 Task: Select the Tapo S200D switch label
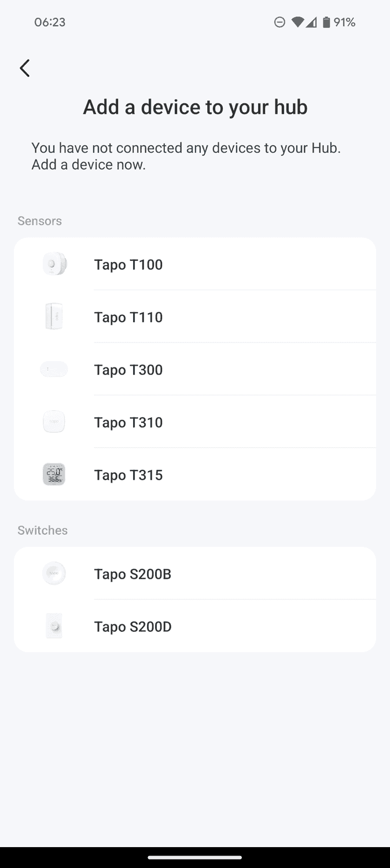point(133,627)
